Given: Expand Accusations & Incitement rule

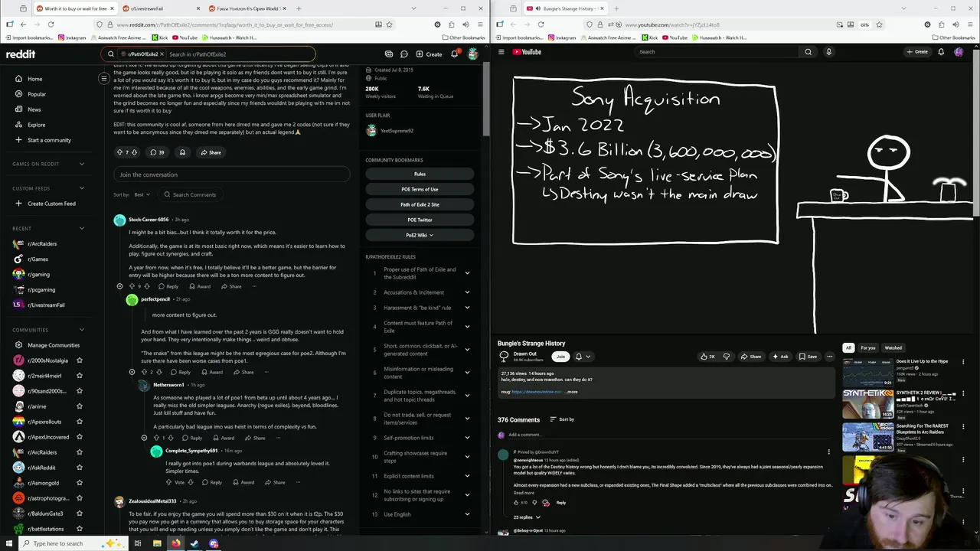Looking at the screenshot, I should point(467,292).
